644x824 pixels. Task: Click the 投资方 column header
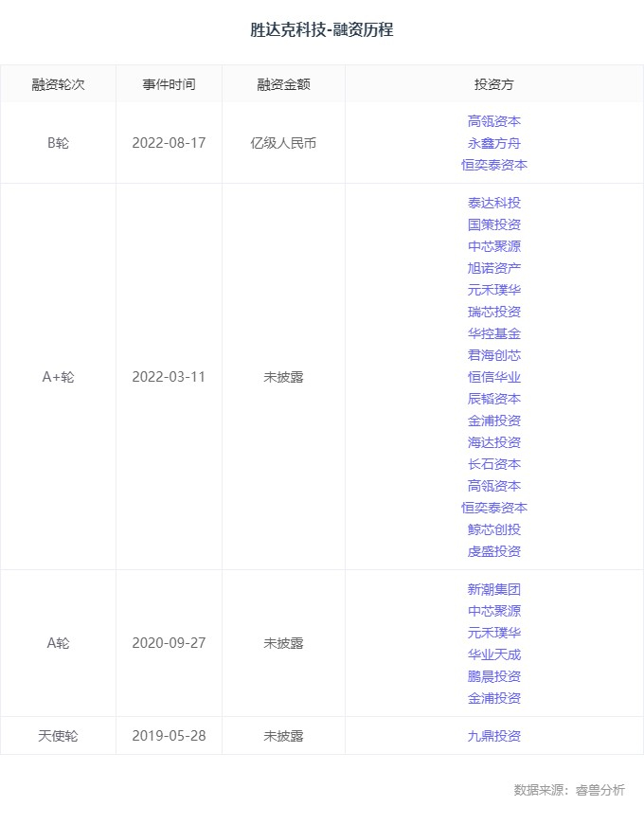[493, 84]
